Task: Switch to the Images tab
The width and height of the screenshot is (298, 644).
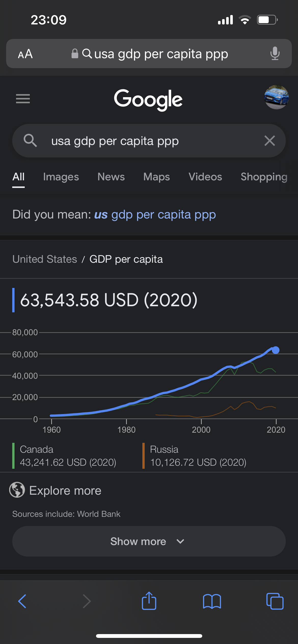Action: (x=61, y=177)
